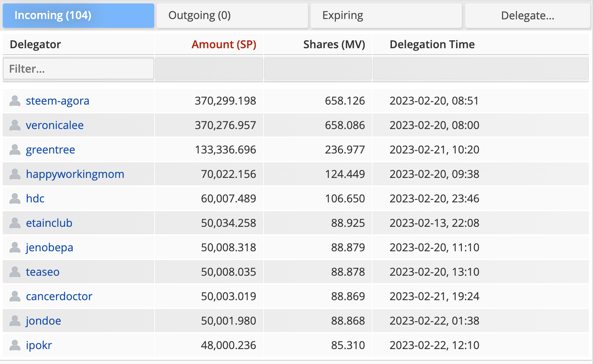Visit the jondoe profile link
593x364 pixels.
(x=43, y=321)
